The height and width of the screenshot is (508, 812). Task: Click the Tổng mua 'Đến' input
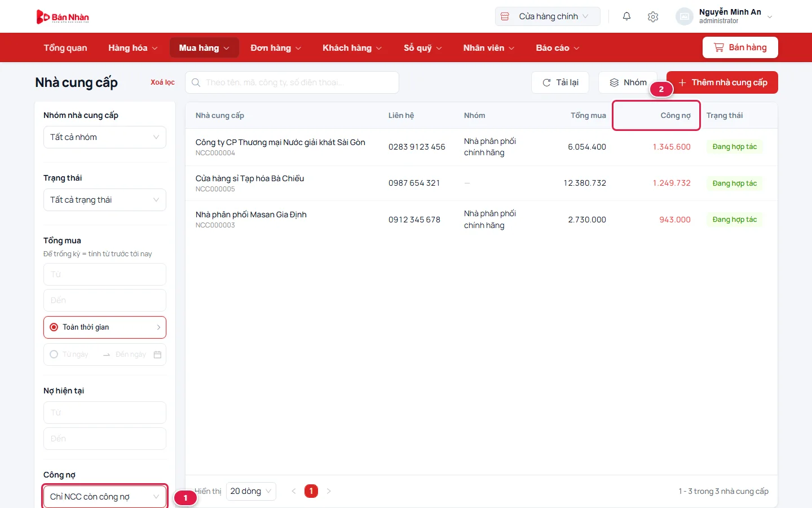105,300
